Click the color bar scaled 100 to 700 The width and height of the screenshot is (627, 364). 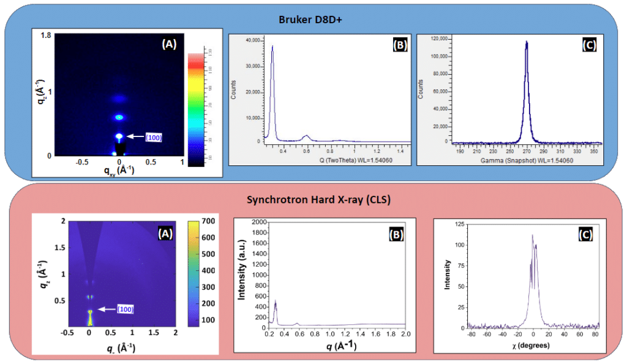(193, 273)
